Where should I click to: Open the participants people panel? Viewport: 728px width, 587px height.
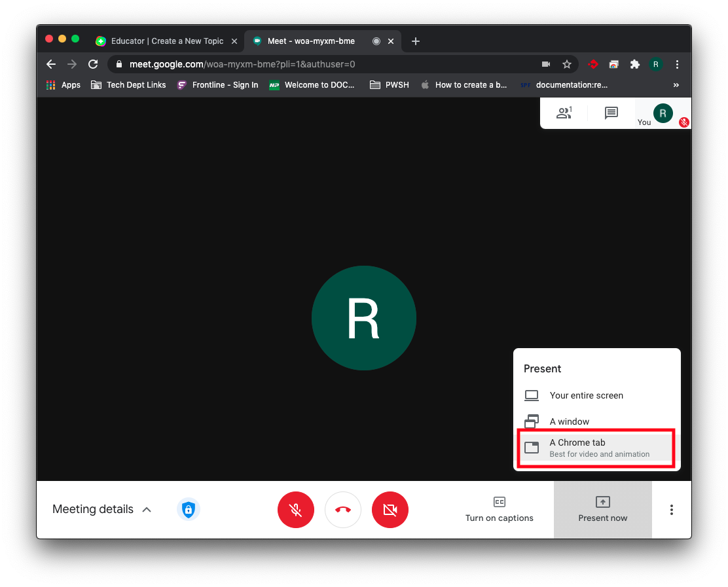coord(564,113)
